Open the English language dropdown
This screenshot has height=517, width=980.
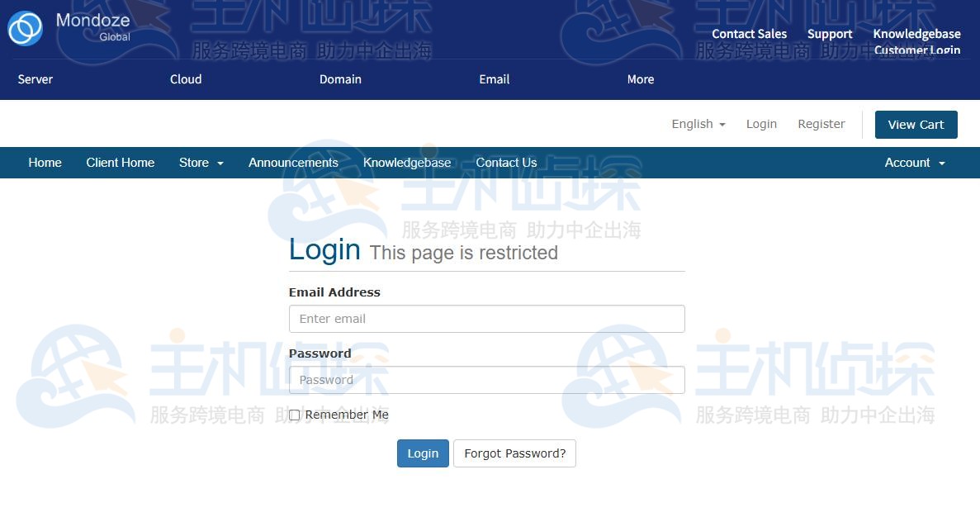tap(698, 125)
